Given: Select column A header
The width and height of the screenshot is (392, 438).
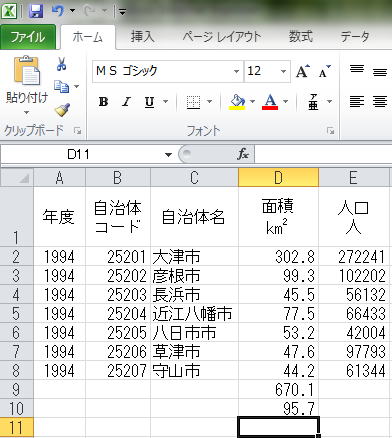Looking at the screenshot, I should [x=59, y=177].
